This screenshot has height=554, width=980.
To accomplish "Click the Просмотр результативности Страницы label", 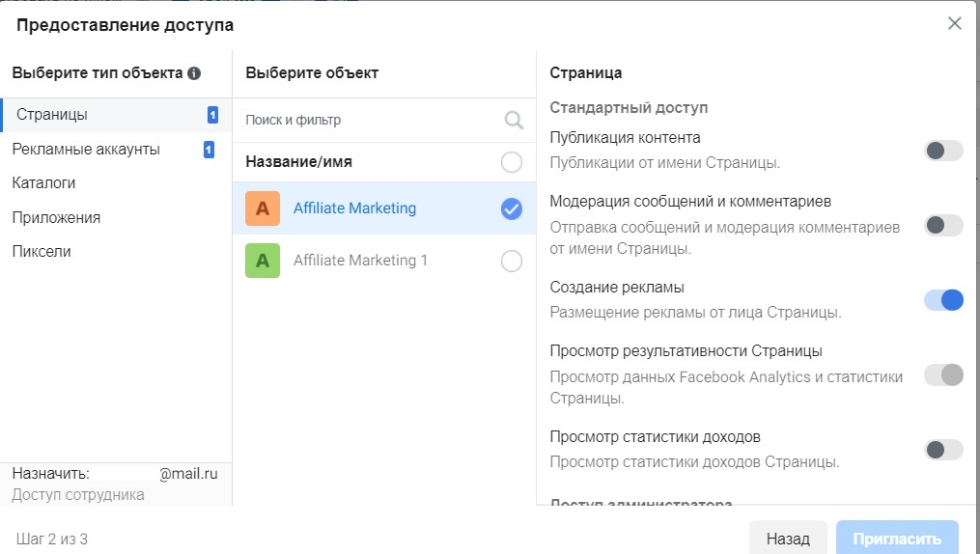I will 686,351.
